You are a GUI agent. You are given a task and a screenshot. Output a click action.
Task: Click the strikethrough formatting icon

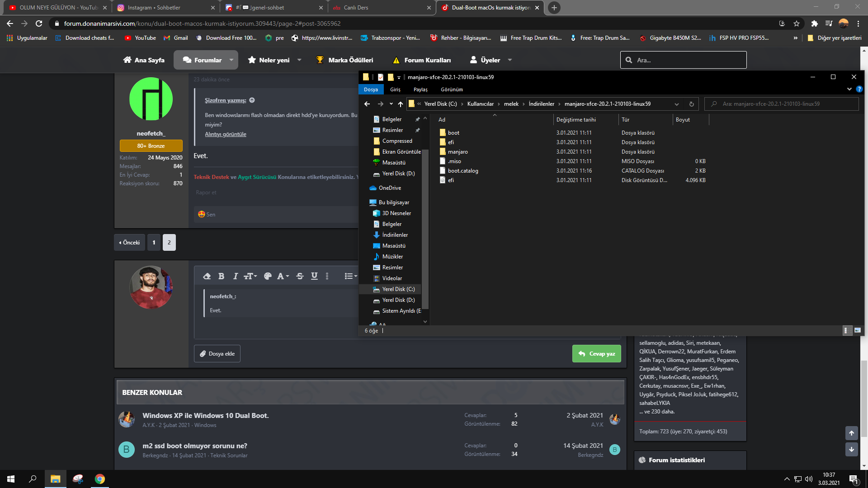300,276
